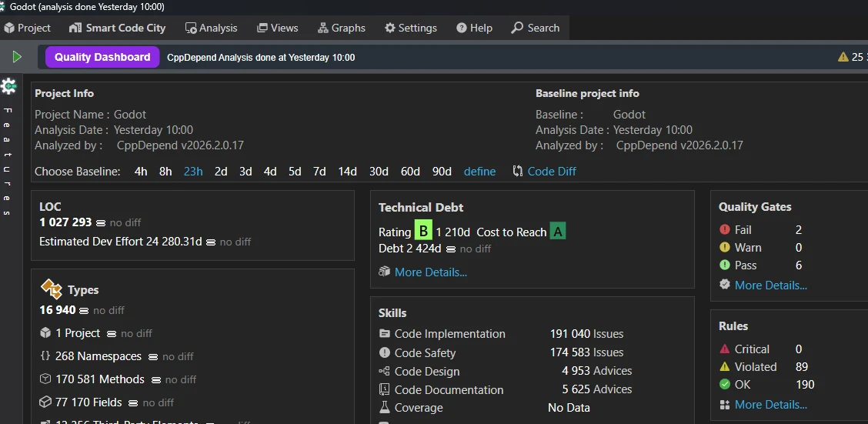Click the folder icon next to Code Implementation
868x424 pixels.
(385, 334)
